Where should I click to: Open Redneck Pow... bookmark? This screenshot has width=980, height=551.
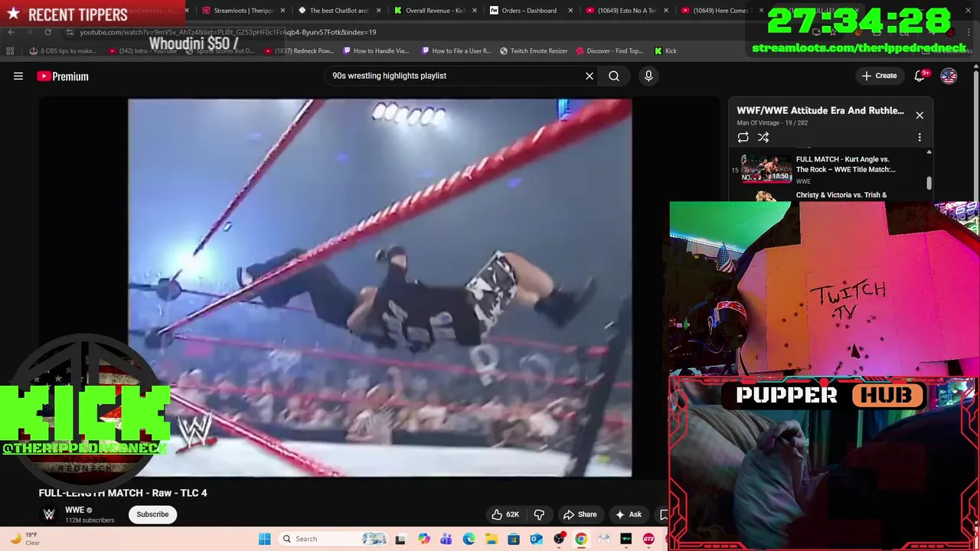299,51
